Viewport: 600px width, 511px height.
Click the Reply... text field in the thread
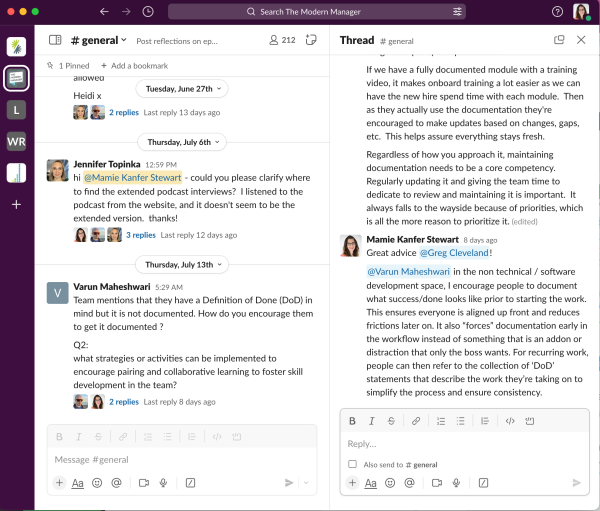coord(465,444)
